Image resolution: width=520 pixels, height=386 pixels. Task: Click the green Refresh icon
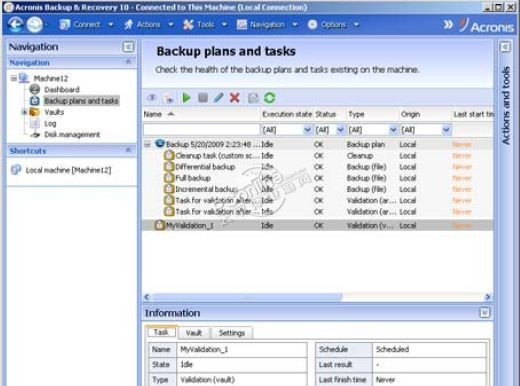[x=269, y=98]
